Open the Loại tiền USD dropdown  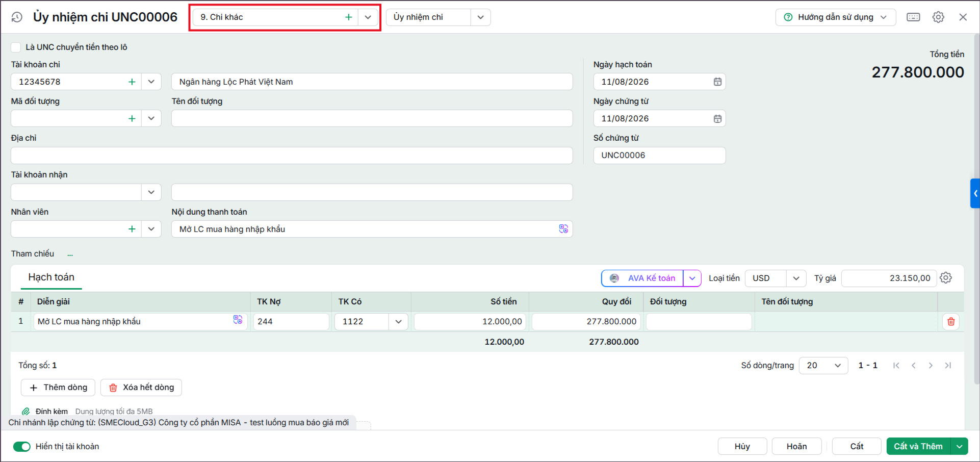click(796, 278)
